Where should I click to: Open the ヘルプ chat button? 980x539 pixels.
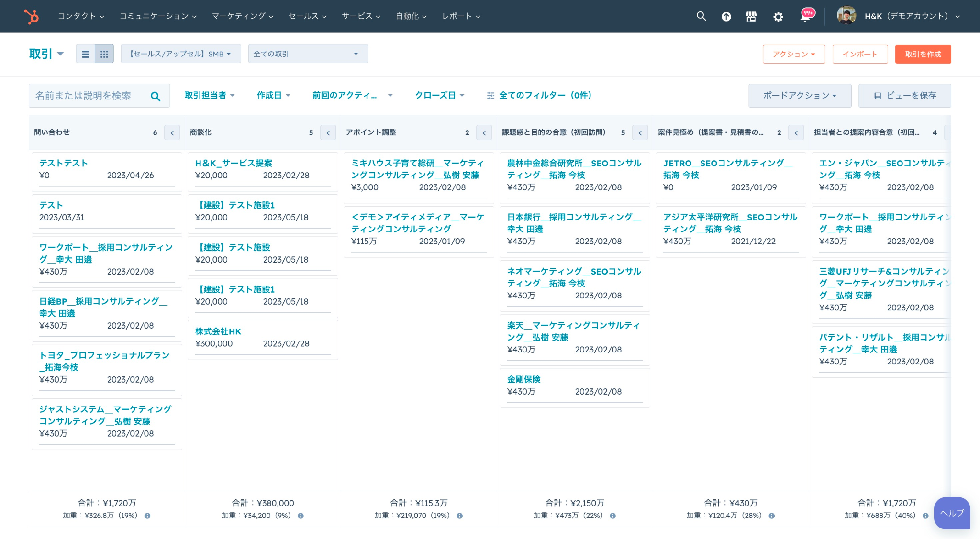[952, 513]
